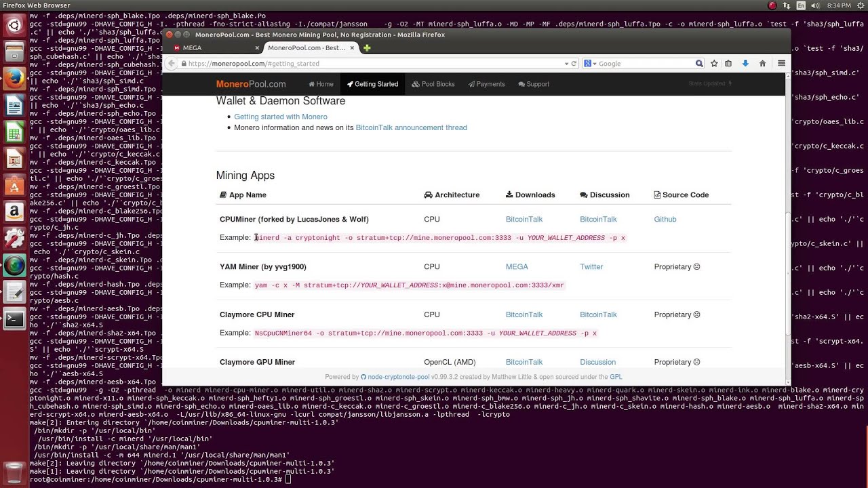The width and height of the screenshot is (868, 488).
Task: Expand URL bar history dropdown arrow
Action: click(x=567, y=63)
